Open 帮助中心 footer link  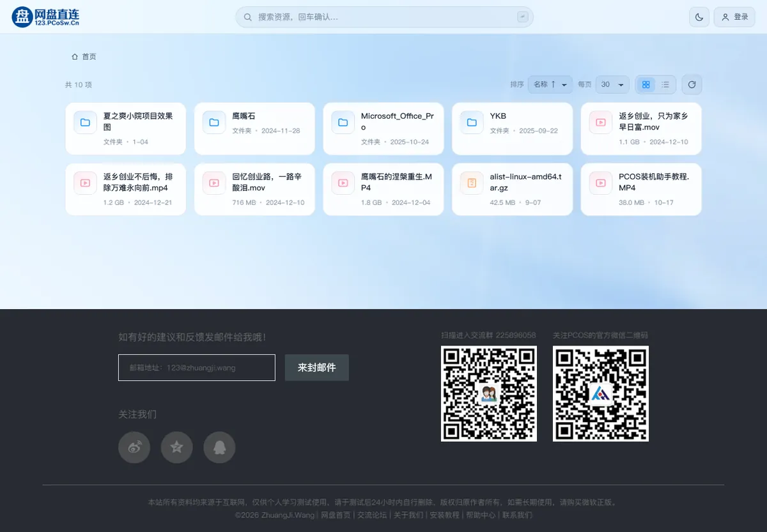pos(481,515)
